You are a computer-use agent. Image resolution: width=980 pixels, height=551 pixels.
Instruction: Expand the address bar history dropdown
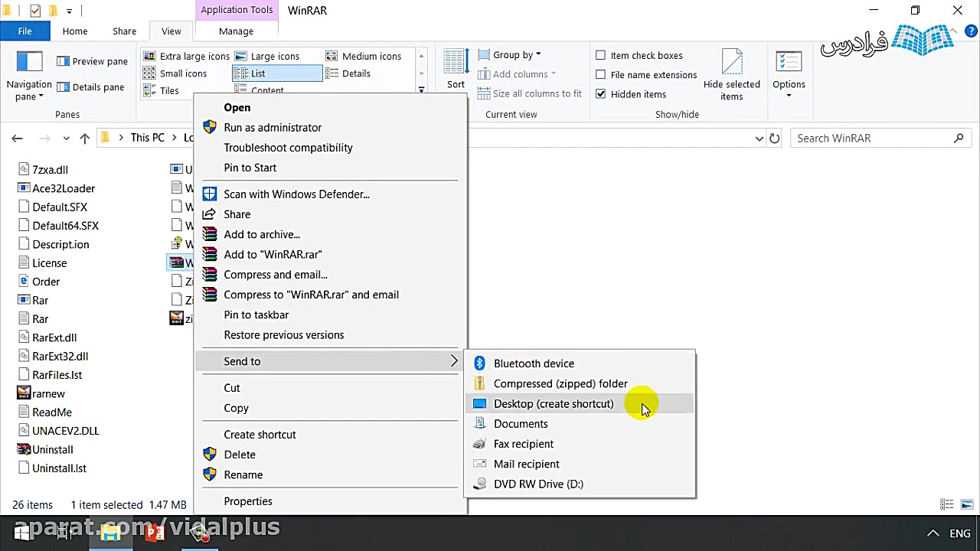[x=759, y=139]
